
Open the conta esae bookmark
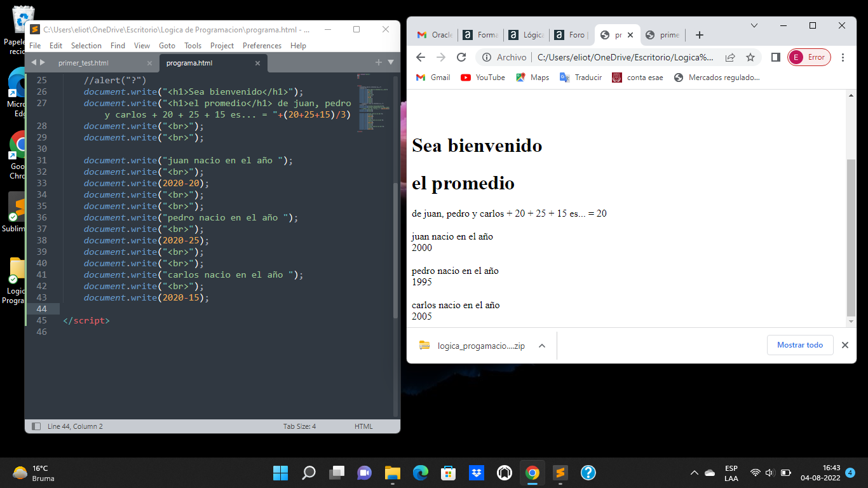tap(637, 78)
